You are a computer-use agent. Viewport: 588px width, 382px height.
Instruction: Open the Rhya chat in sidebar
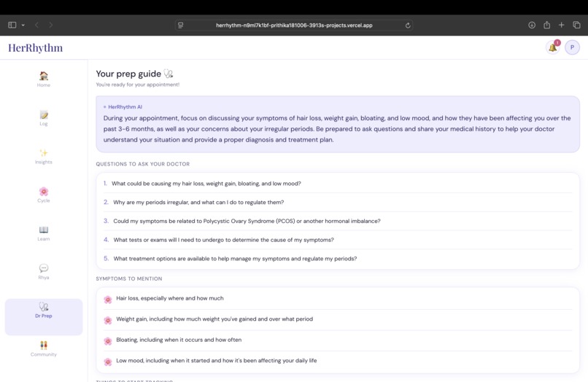(x=44, y=272)
